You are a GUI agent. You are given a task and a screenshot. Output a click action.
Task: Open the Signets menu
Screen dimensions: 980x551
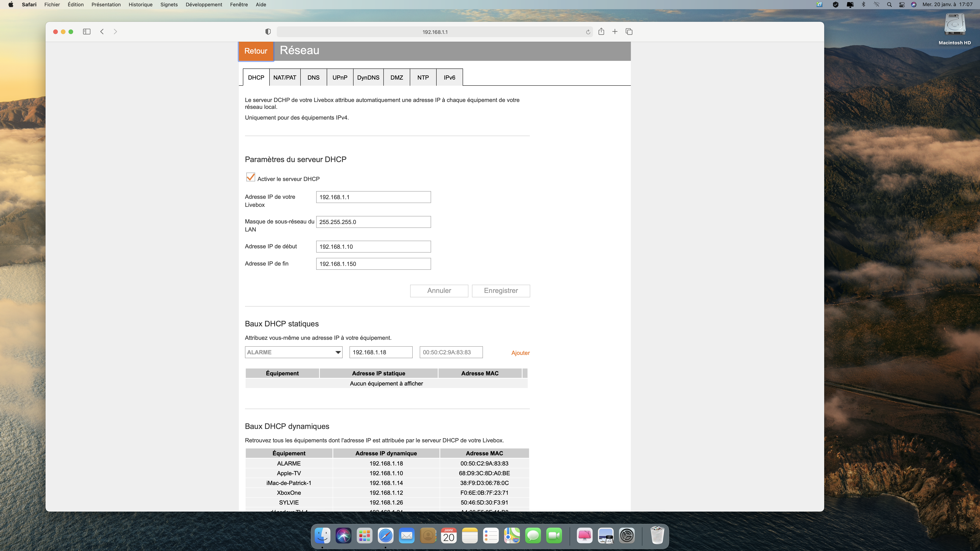click(169, 5)
